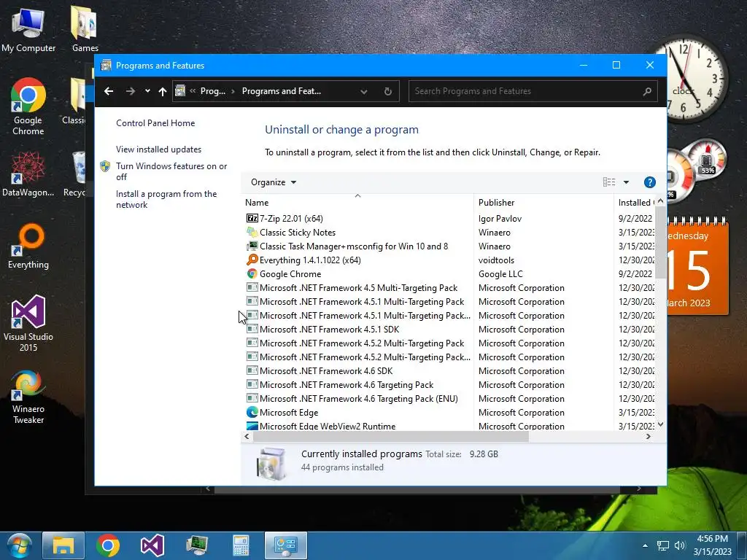Click Igor Pavlov publisher cell
Screen dimensions: 747x560
[x=500, y=218]
